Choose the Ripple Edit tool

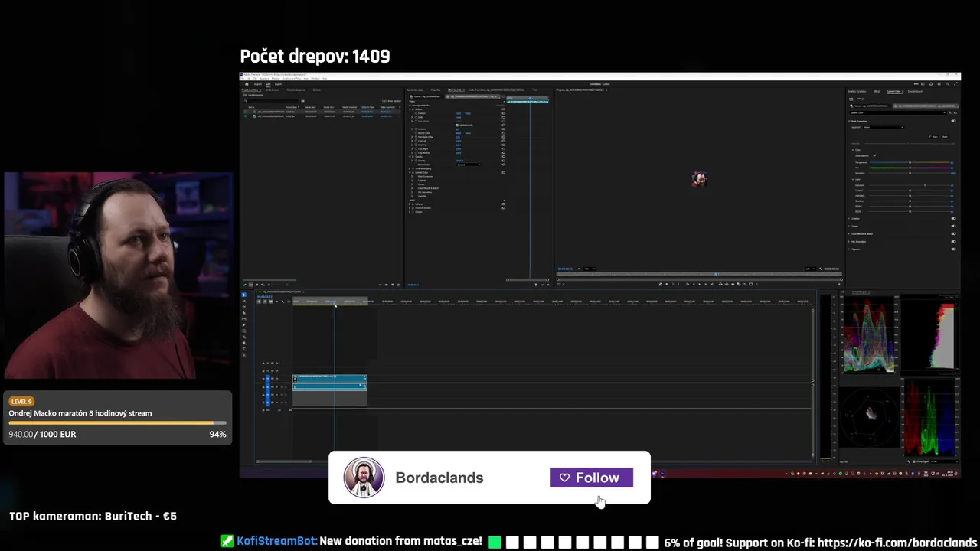tap(244, 307)
